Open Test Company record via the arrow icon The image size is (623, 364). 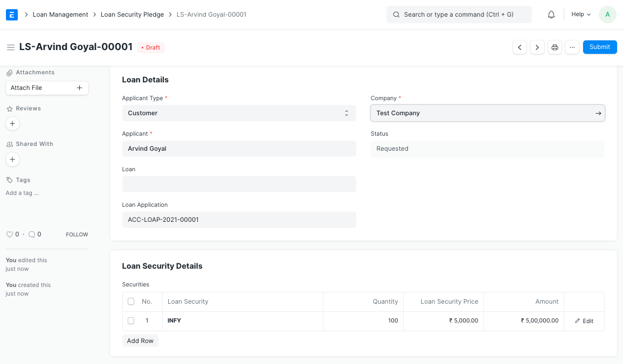[598, 113]
